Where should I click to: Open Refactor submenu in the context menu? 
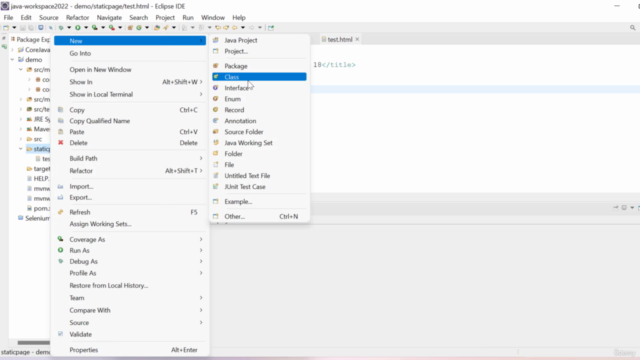[130, 171]
